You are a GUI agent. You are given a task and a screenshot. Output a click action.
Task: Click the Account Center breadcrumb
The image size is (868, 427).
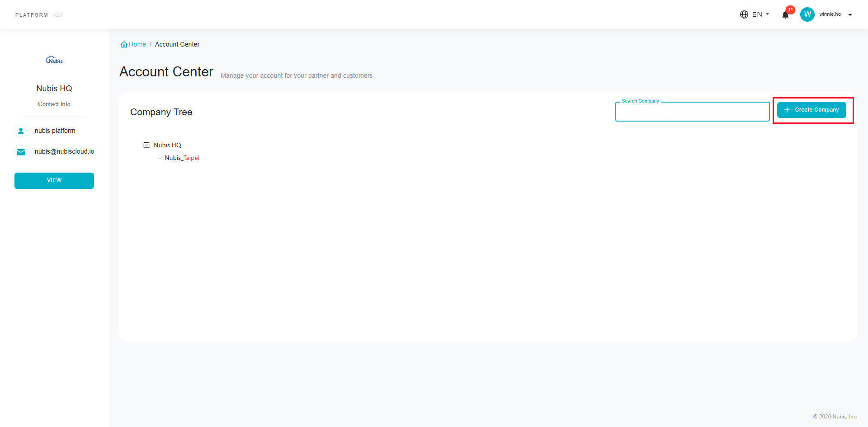[177, 44]
